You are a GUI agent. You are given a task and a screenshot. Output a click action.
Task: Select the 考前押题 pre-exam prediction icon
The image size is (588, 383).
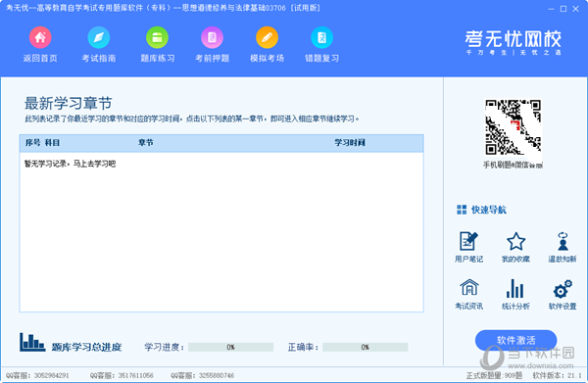[213, 37]
